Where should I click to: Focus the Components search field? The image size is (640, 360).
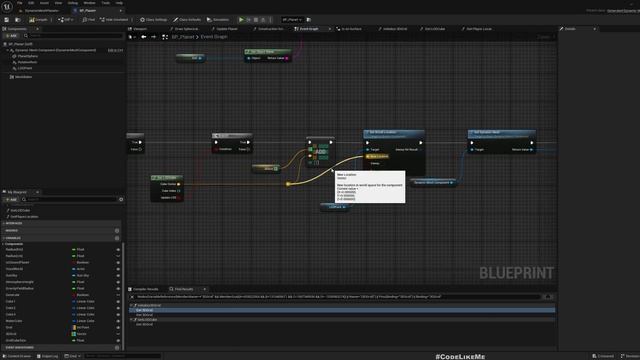tap(73, 36)
